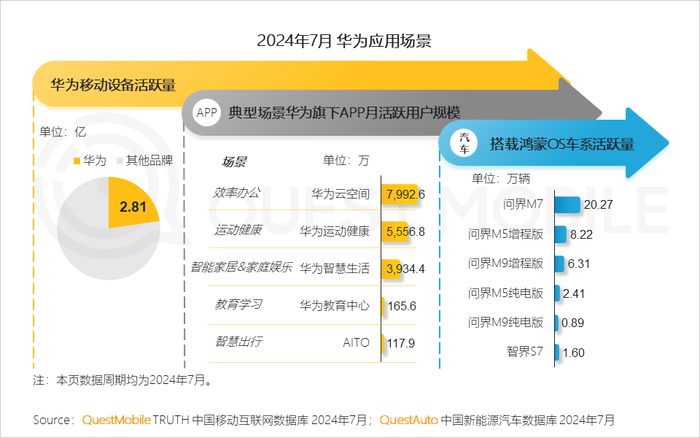Click the 华为智慧生活 app name

[x=334, y=268]
